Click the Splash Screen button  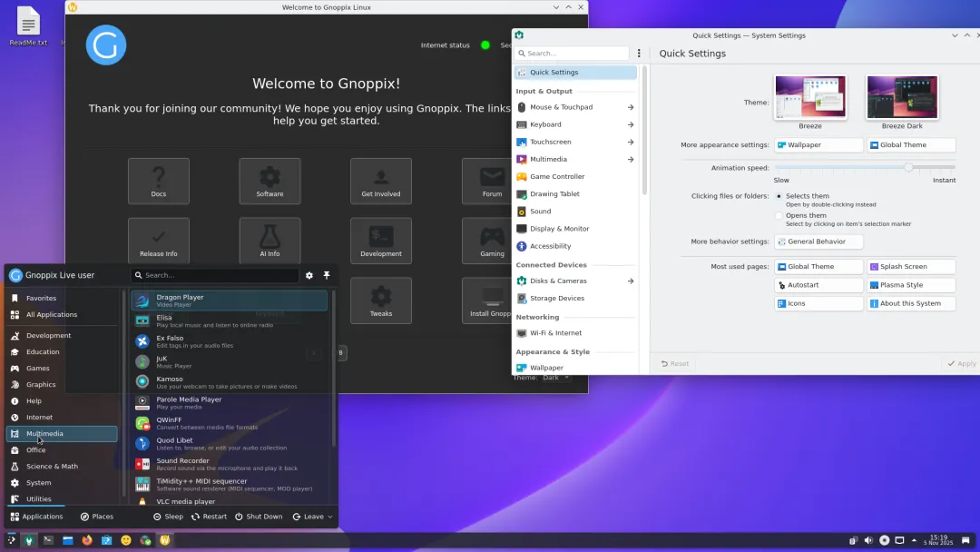point(911,266)
